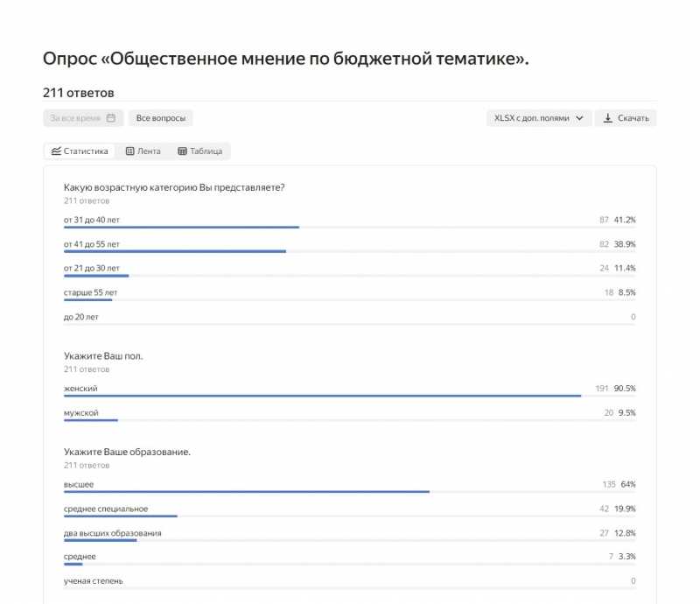Switch to the Лента tab label
700x604 pixels.
[x=149, y=151]
